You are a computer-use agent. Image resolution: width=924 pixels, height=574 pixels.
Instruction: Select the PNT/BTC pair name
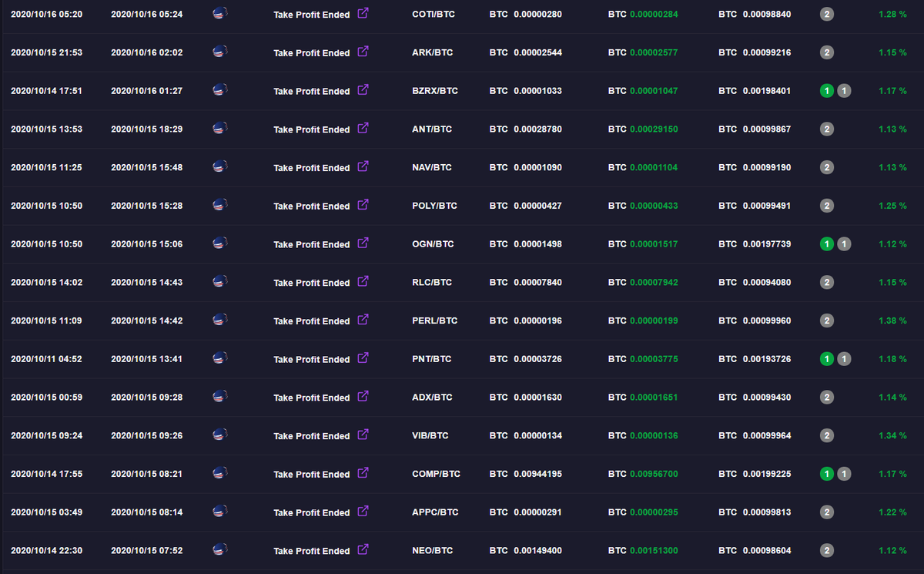[431, 359]
